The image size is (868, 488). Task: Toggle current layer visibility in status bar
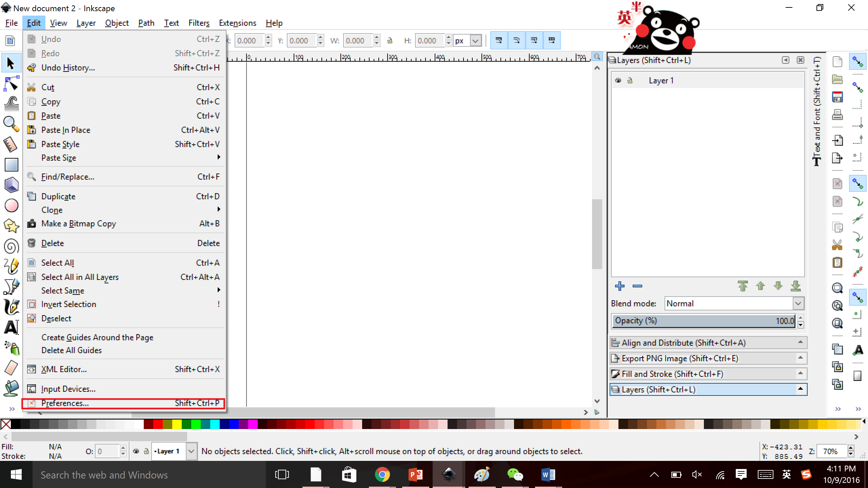point(136,451)
